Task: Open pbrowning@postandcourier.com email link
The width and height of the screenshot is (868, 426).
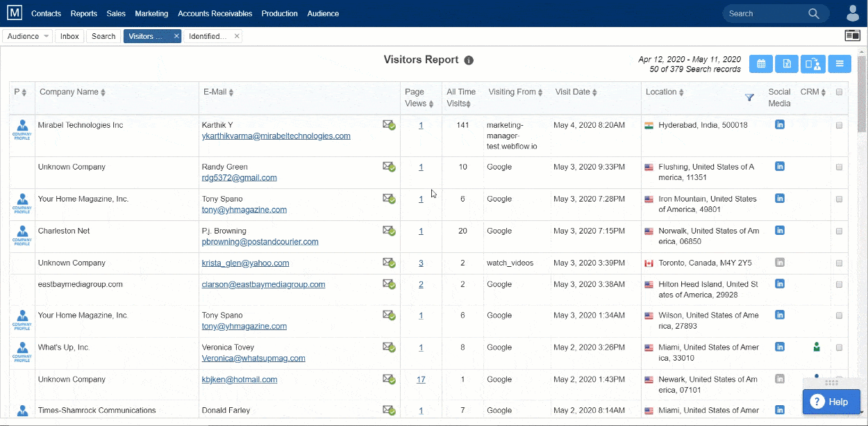Action: tap(260, 242)
